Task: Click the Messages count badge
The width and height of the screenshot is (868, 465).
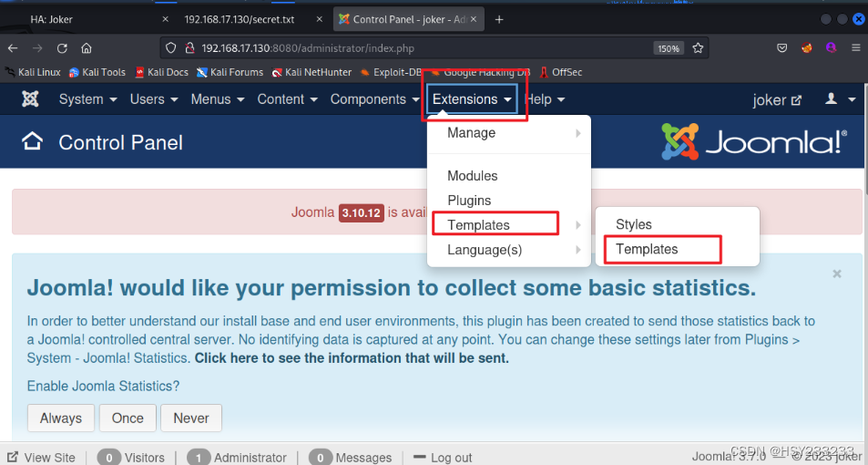Action: [x=321, y=458]
